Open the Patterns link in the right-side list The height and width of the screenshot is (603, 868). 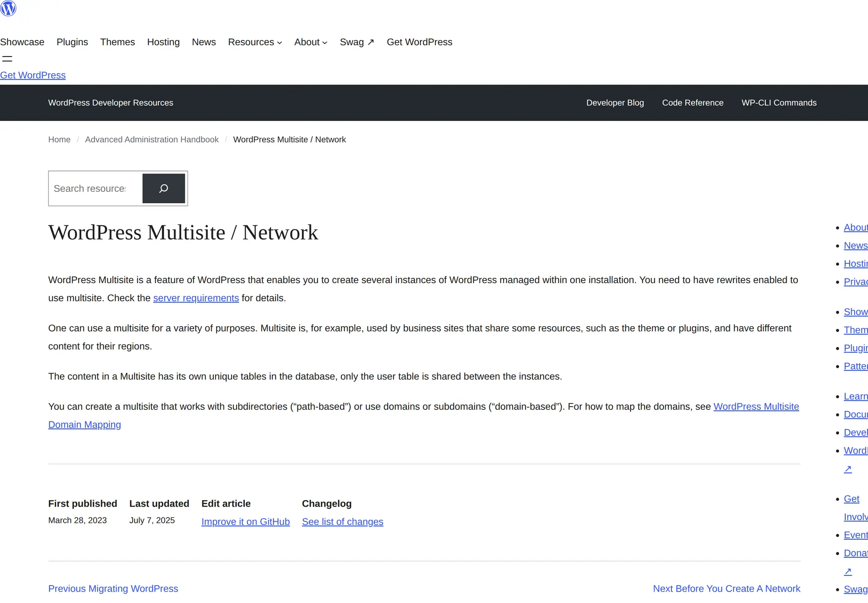point(856,366)
